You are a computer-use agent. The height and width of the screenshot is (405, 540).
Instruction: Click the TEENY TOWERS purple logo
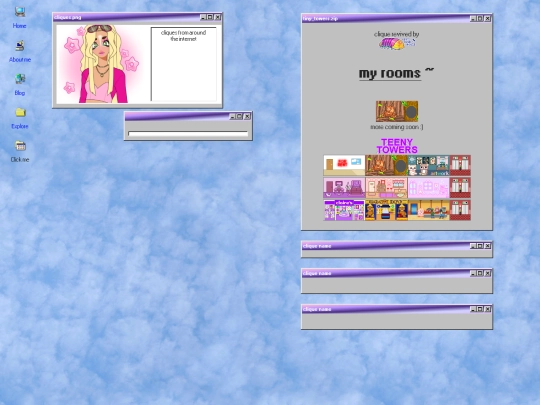tap(397, 146)
